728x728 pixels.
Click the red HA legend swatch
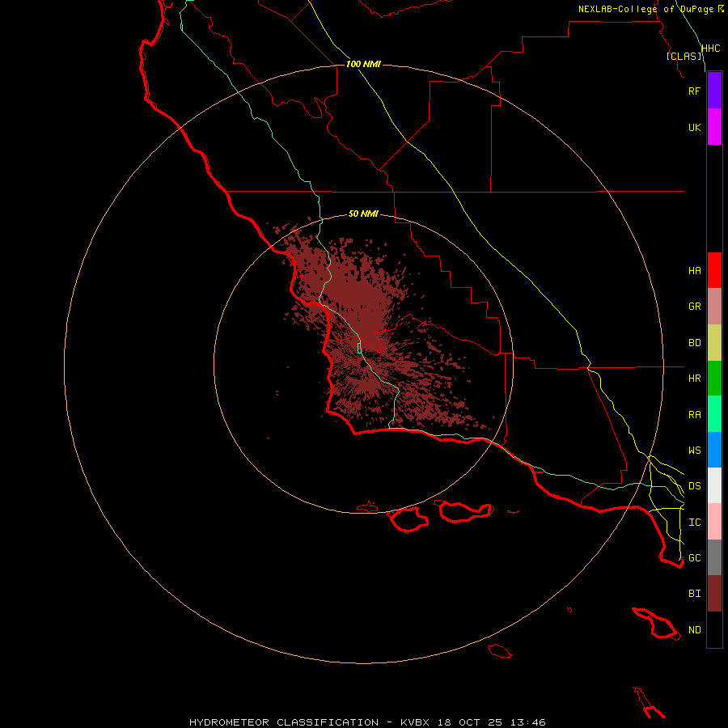tap(714, 270)
